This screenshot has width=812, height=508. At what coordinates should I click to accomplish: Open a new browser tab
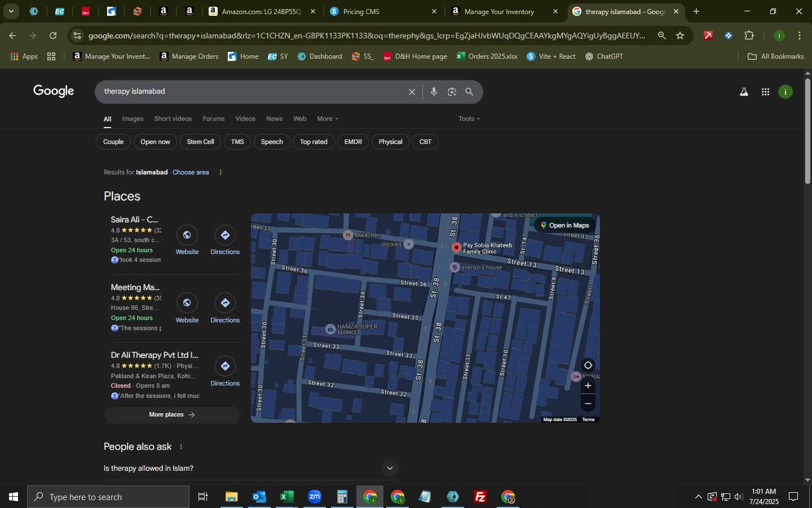[x=696, y=11]
